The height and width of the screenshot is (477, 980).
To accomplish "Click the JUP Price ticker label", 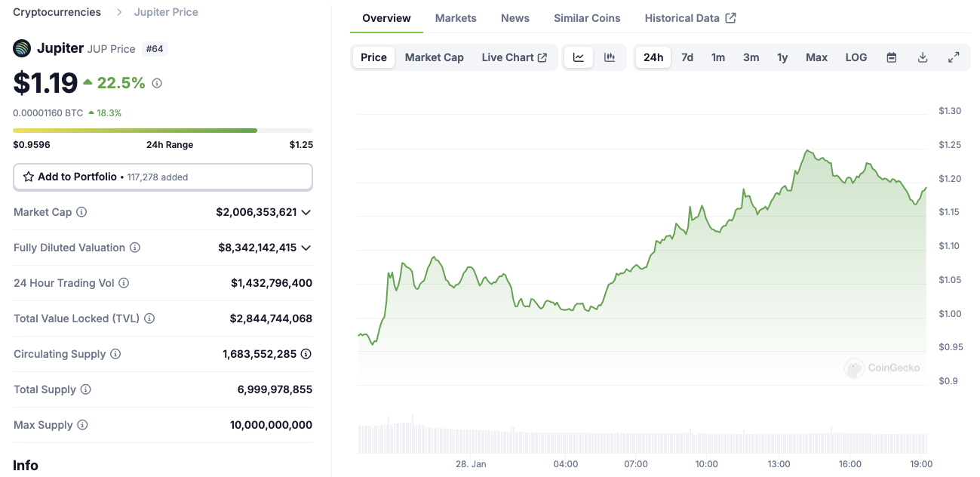I will click(x=112, y=49).
